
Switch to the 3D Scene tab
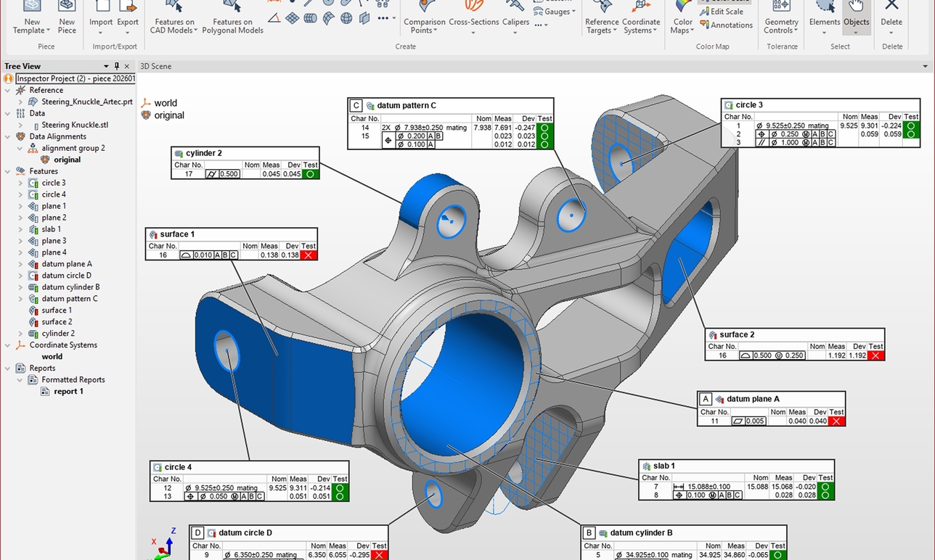click(x=155, y=66)
